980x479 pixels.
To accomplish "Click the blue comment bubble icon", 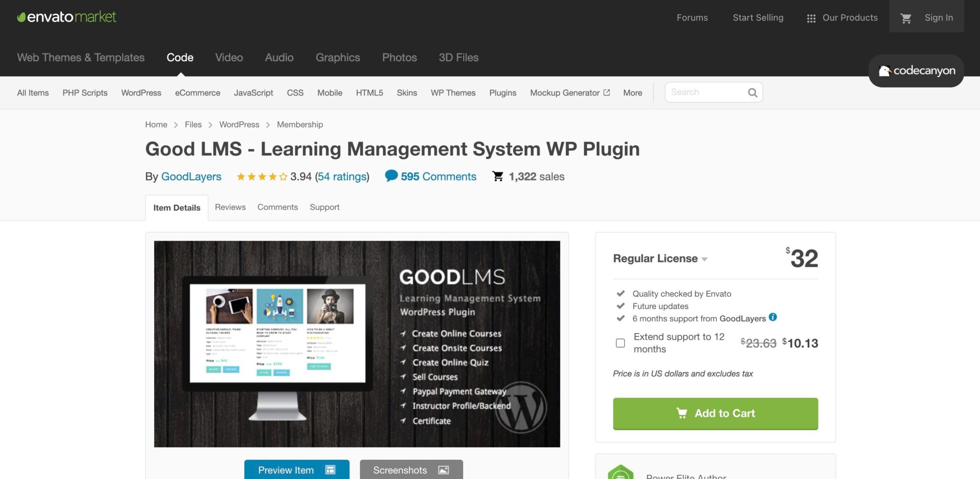I will click(x=391, y=176).
